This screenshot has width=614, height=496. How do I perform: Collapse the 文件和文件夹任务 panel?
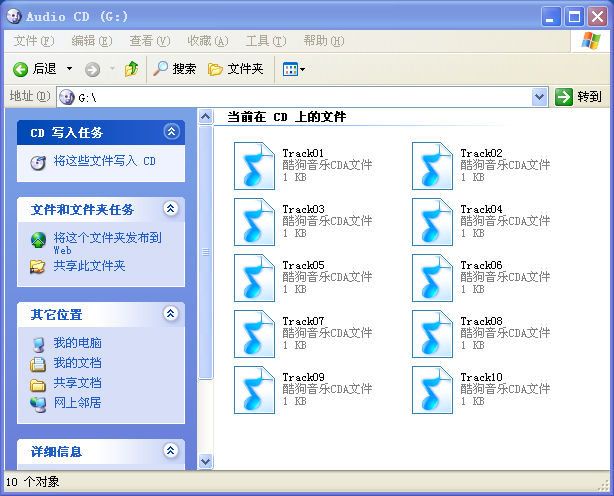(x=171, y=209)
